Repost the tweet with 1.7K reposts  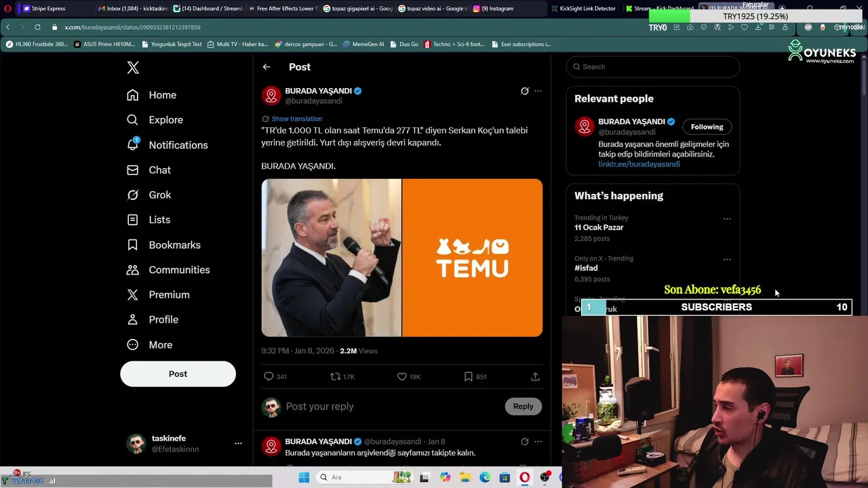[342, 377]
